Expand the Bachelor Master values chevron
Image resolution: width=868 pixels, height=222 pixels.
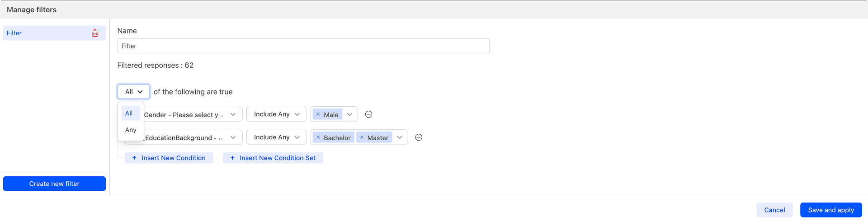pyautogui.click(x=400, y=137)
